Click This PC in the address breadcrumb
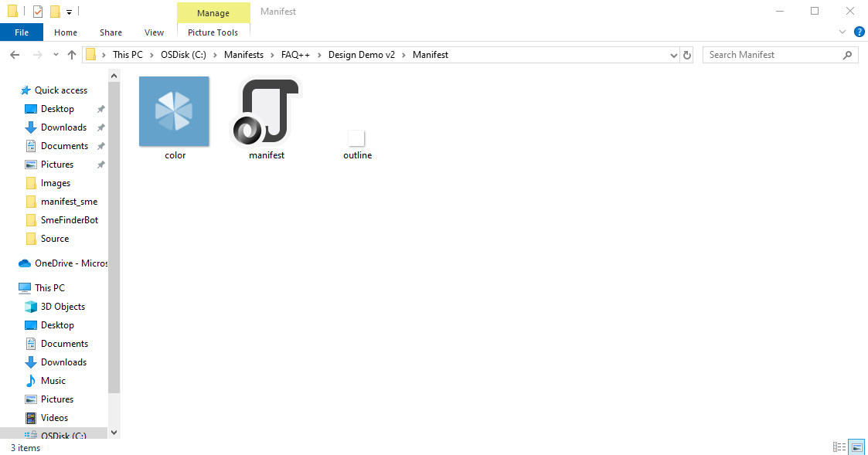 coord(128,55)
